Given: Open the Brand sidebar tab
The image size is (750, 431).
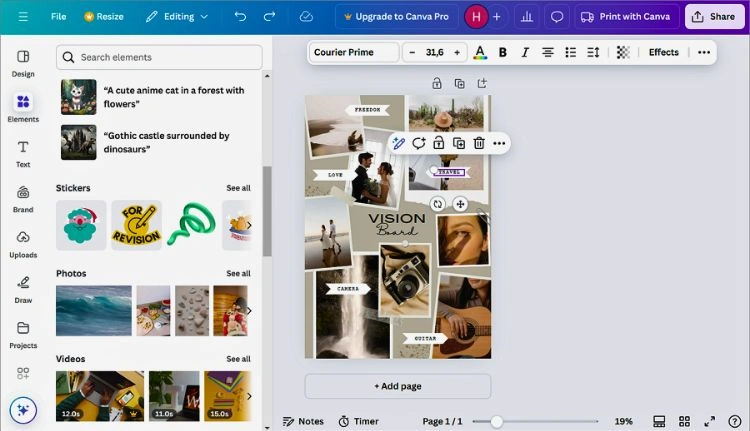Looking at the screenshot, I should point(23,199).
